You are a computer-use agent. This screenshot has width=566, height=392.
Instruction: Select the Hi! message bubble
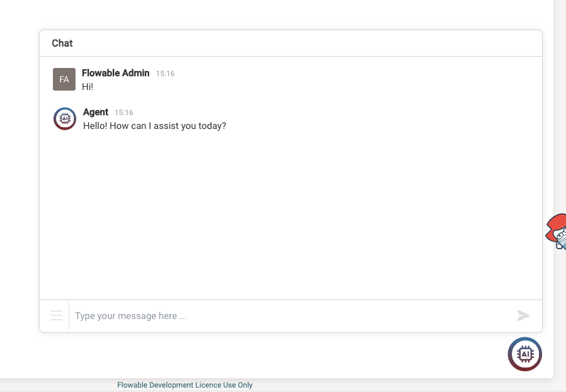tap(87, 86)
